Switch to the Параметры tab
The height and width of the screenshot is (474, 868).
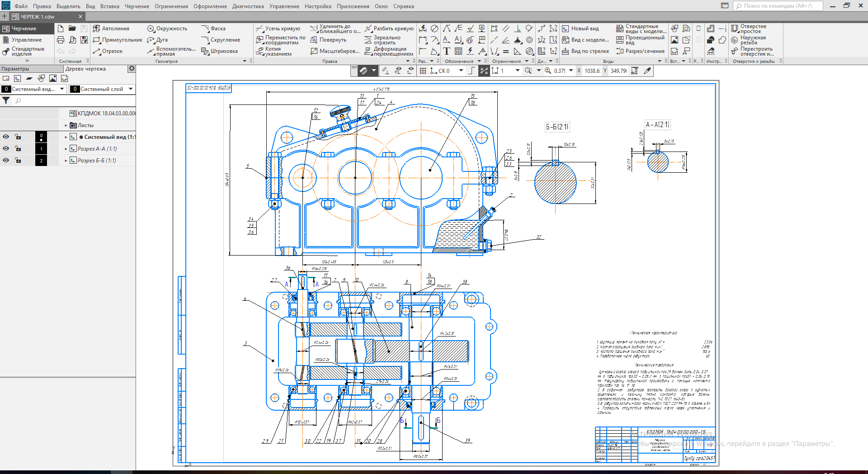15,69
